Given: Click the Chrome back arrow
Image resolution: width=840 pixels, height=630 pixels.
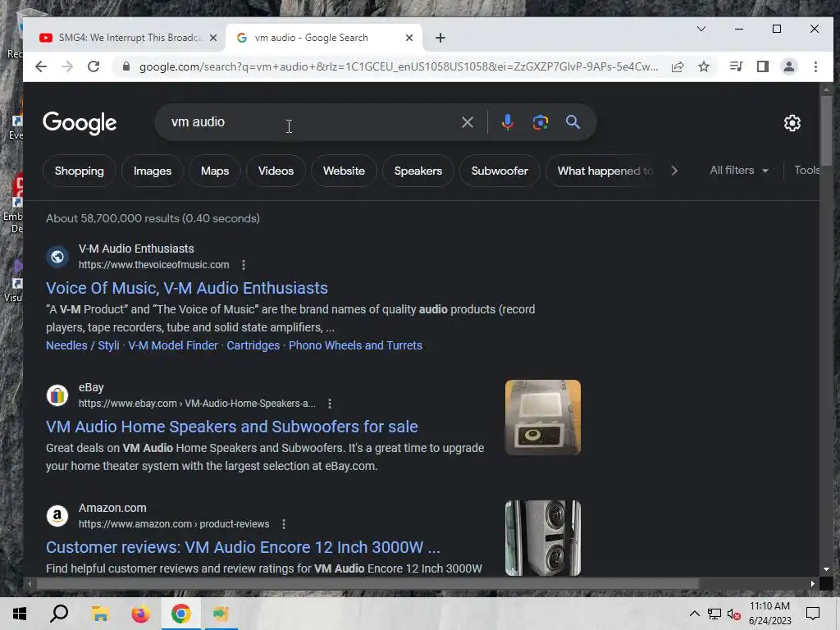Looking at the screenshot, I should pos(41,66).
